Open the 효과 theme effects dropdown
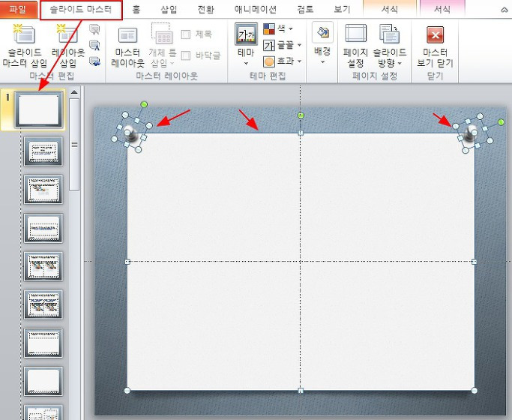The height and width of the screenshot is (420, 512). pyautogui.click(x=282, y=61)
